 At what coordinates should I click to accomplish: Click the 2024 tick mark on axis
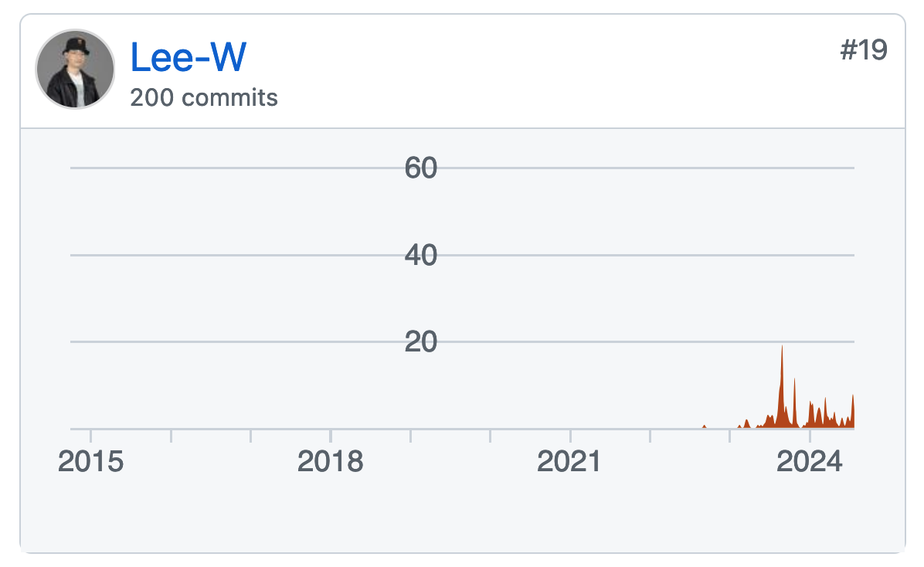pyautogui.click(x=810, y=436)
